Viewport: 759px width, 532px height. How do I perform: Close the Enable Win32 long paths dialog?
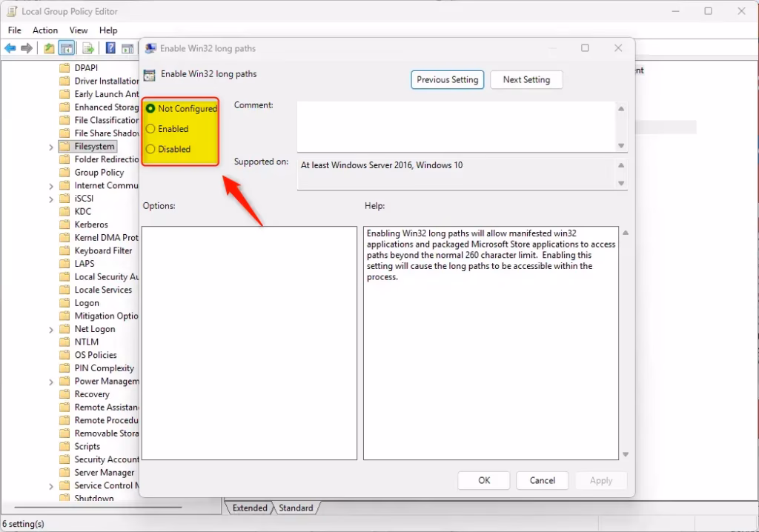click(x=618, y=48)
